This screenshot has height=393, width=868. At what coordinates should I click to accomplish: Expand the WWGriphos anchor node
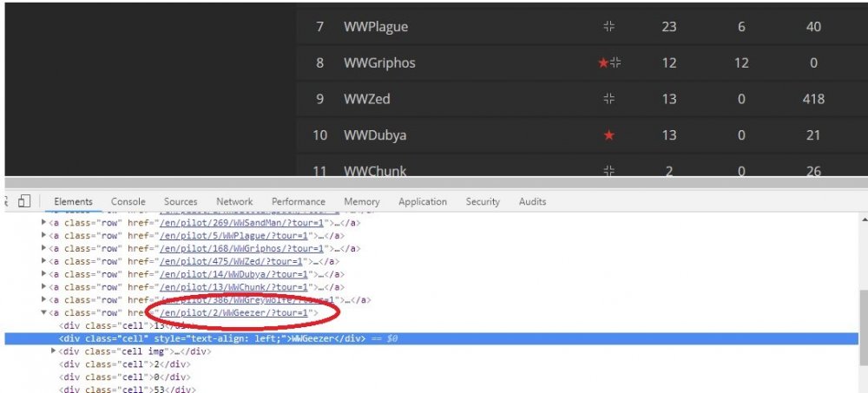click(x=44, y=248)
